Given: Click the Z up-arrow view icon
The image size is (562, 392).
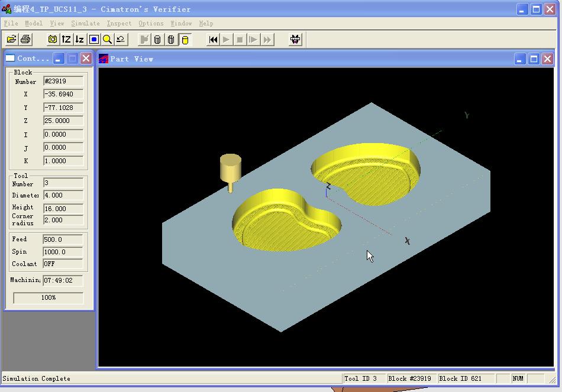Looking at the screenshot, I should click(x=66, y=40).
